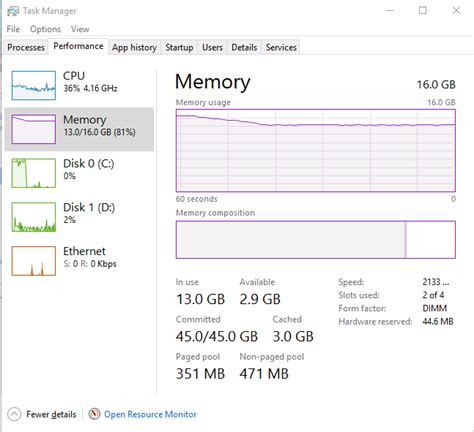Click the Speed value 2133

click(x=436, y=282)
